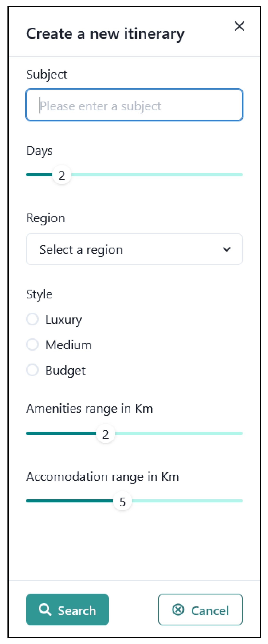Click the Days slider thumb
Image resolution: width=268 pixels, height=644 pixels.
coord(62,175)
